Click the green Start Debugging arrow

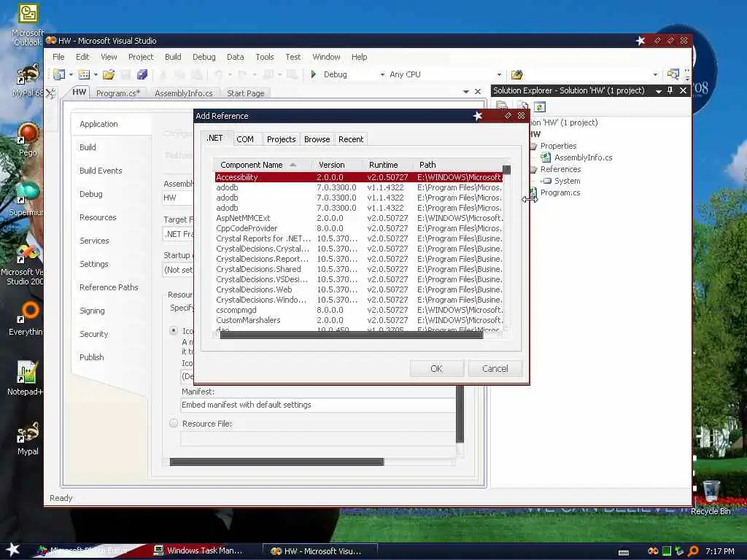[x=314, y=74]
